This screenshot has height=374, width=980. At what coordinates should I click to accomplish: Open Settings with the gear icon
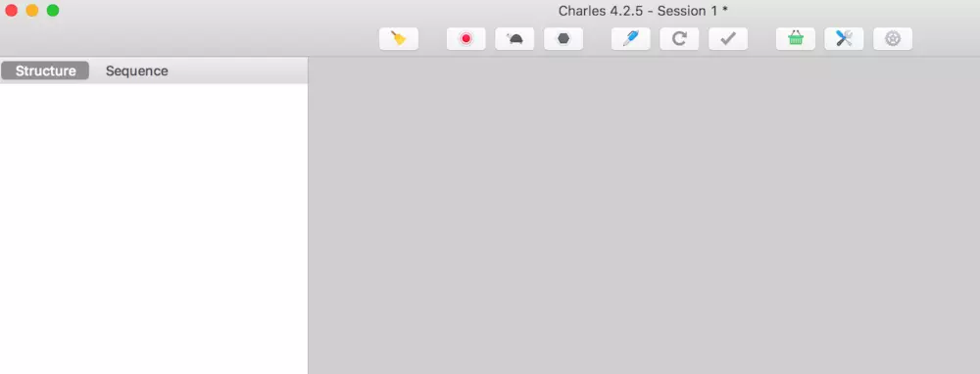click(x=893, y=39)
